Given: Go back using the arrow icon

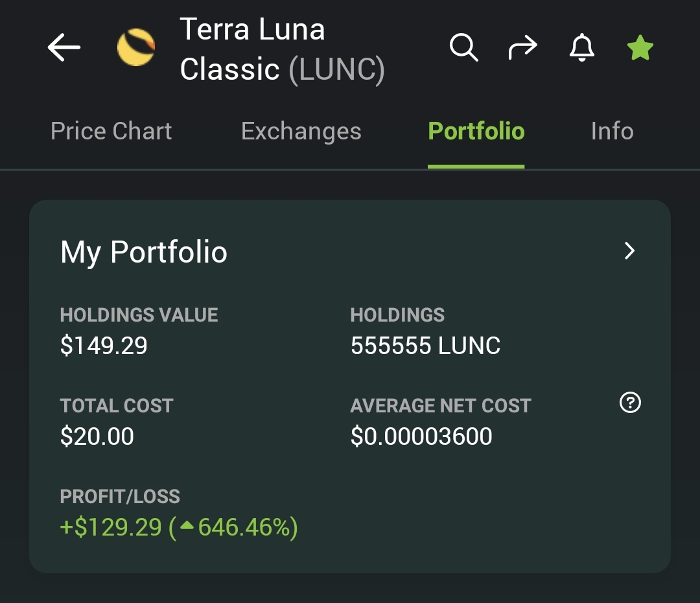Looking at the screenshot, I should point(64,47).
